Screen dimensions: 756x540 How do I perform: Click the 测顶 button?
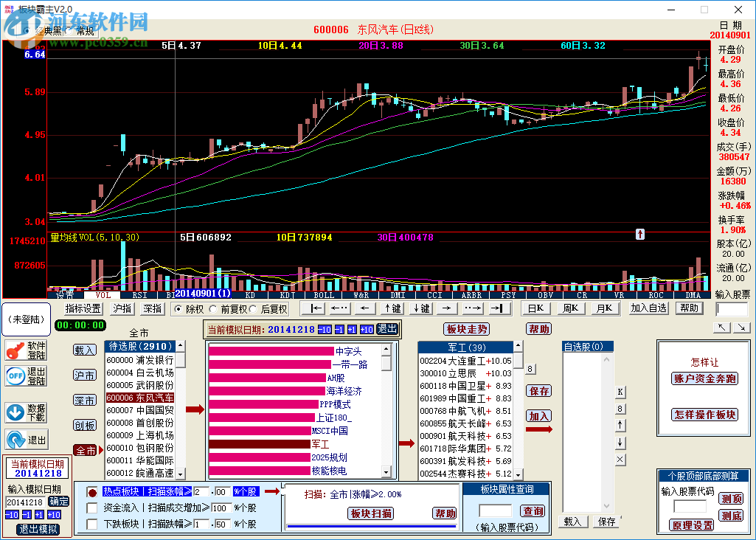click(731, 499)
